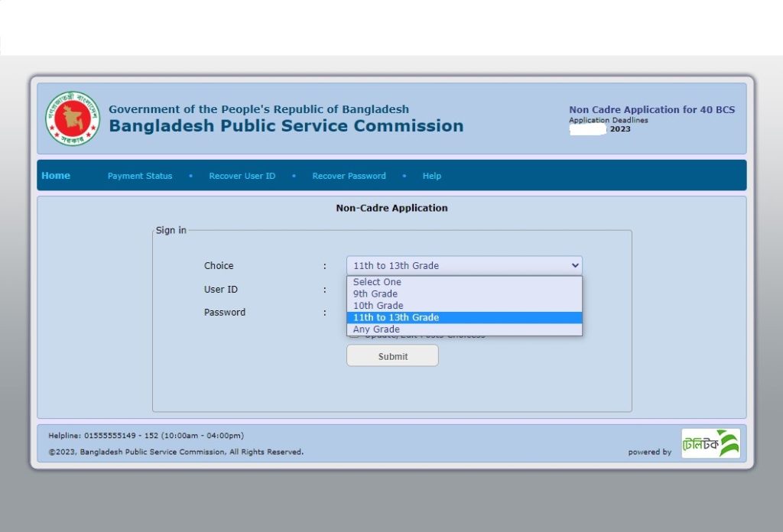Open the Home tab
Viewport: 783px width, 532px height.
pos(55,175)
